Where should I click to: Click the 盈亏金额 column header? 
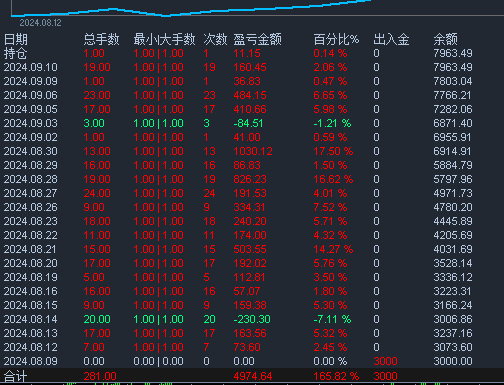click(257, 39)
